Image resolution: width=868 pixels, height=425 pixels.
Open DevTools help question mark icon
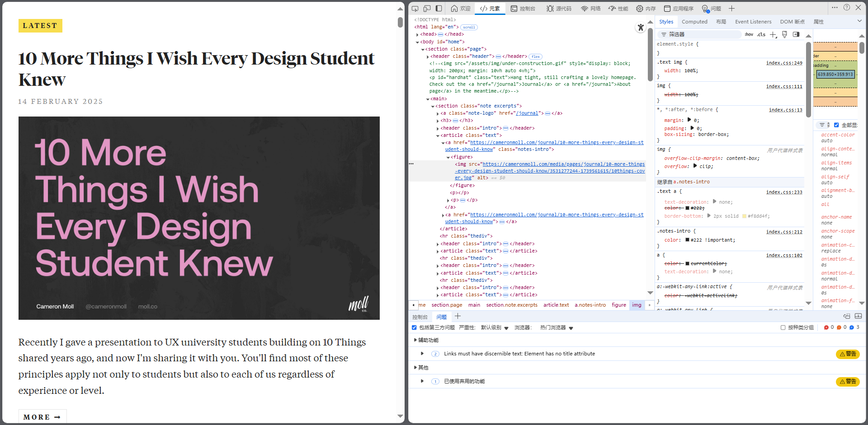pos(847,8)
